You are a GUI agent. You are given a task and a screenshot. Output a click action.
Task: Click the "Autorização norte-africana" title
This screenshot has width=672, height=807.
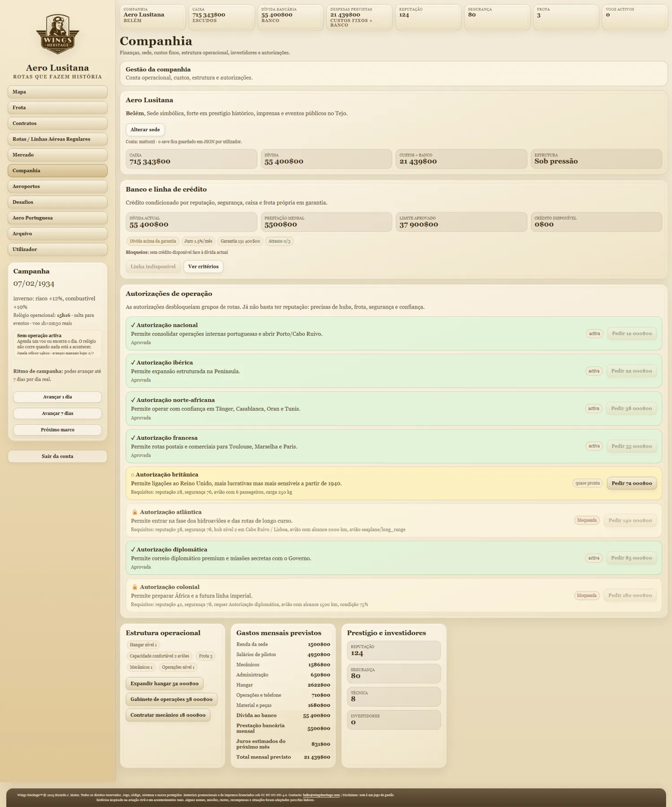tap(175, 400)
